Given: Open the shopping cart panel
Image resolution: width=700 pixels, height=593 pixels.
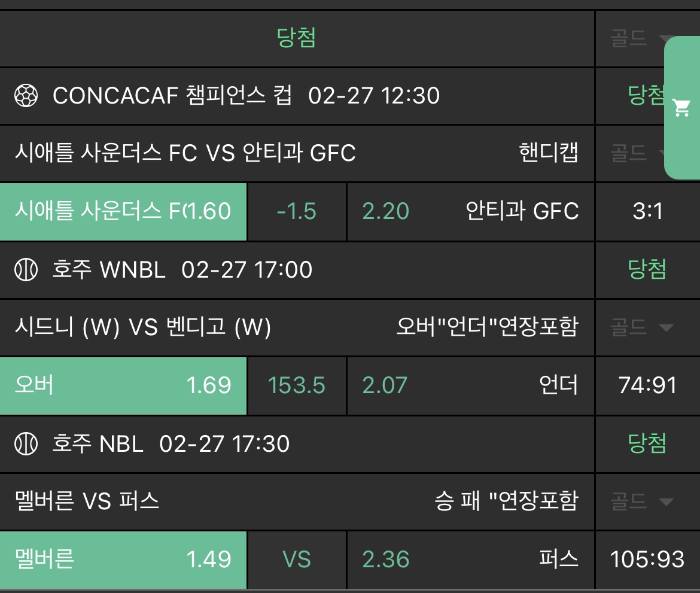Looking at the screenshot, I should click(681, 108).
